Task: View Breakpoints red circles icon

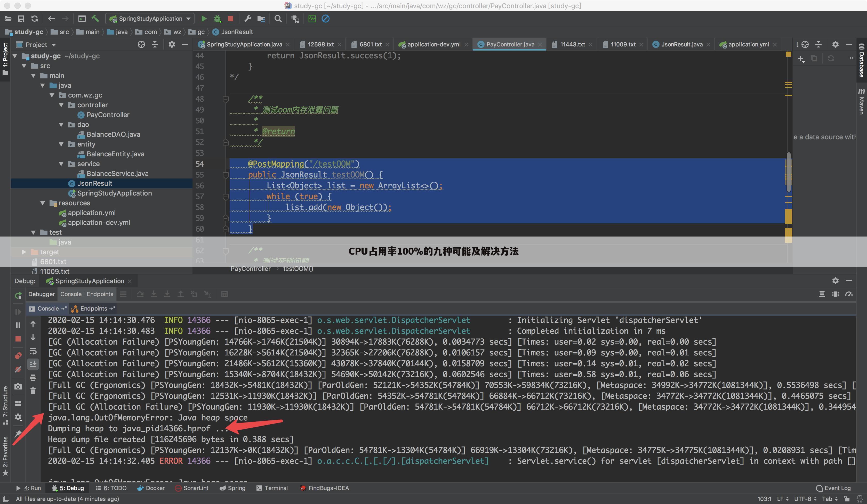Action: 18,355
